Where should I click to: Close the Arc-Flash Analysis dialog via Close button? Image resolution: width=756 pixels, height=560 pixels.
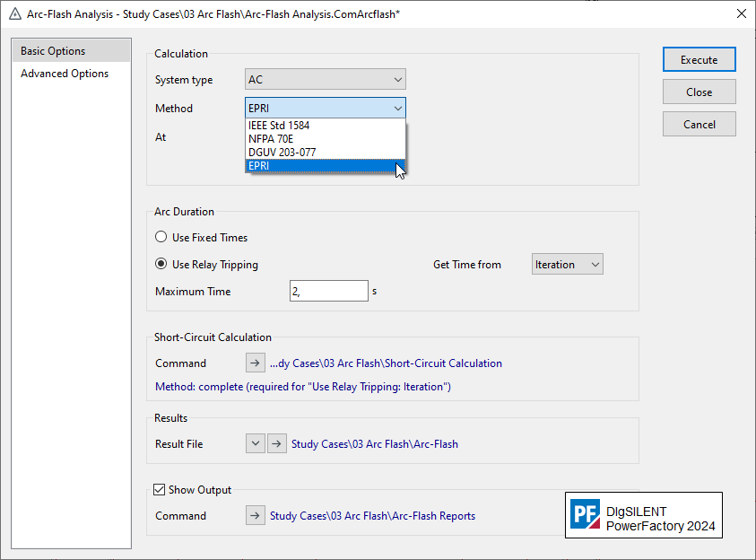(x=699, y=91)
